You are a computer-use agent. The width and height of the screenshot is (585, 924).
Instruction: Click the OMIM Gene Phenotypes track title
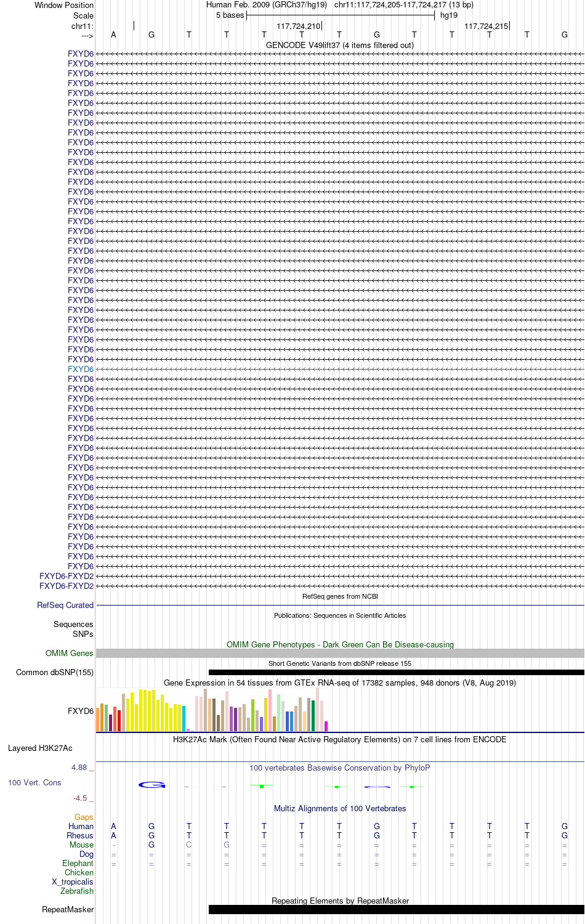[340, 644]
